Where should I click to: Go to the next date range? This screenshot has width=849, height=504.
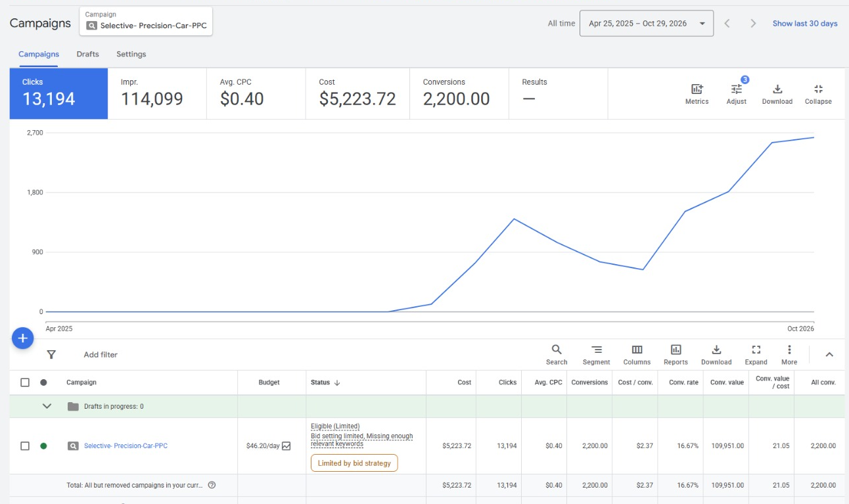pyautogui.click(x=754, y=24)
